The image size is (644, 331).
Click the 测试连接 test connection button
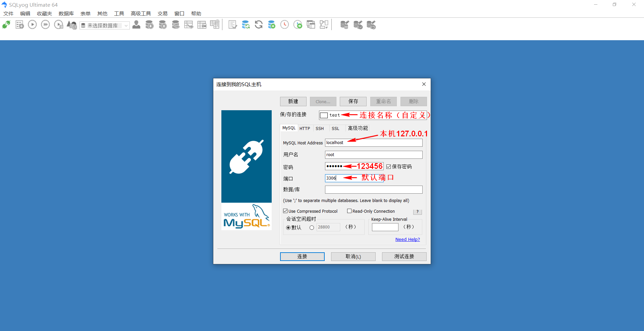404,257
